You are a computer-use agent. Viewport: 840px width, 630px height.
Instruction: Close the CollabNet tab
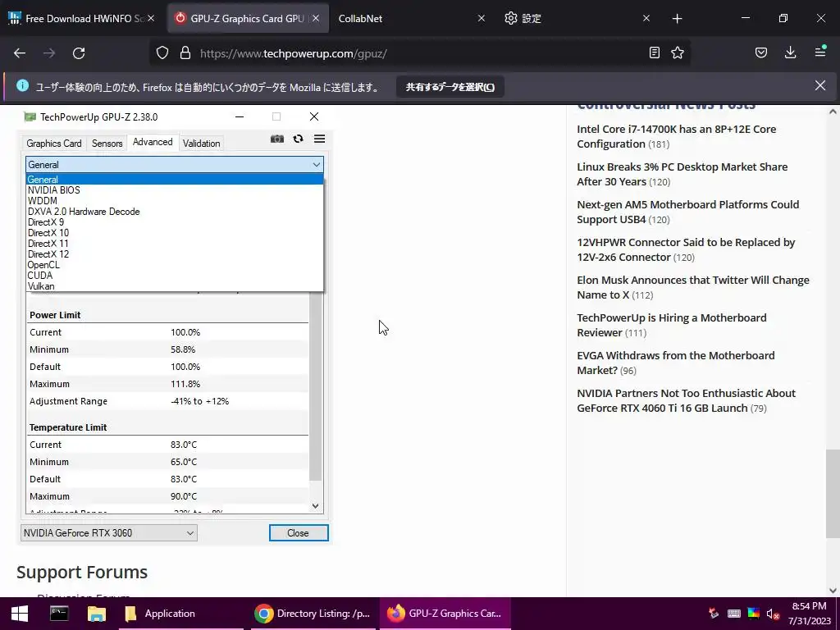click(481, 18)
